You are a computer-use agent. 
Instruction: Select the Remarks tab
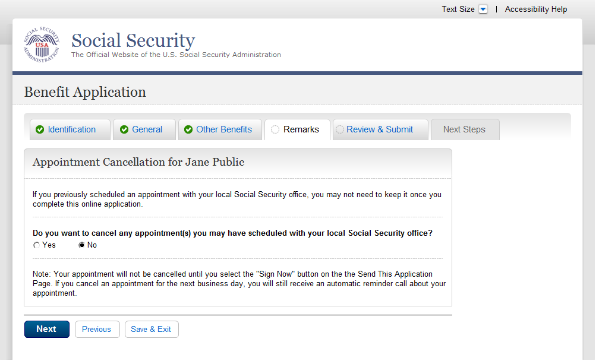click(301, 129)
